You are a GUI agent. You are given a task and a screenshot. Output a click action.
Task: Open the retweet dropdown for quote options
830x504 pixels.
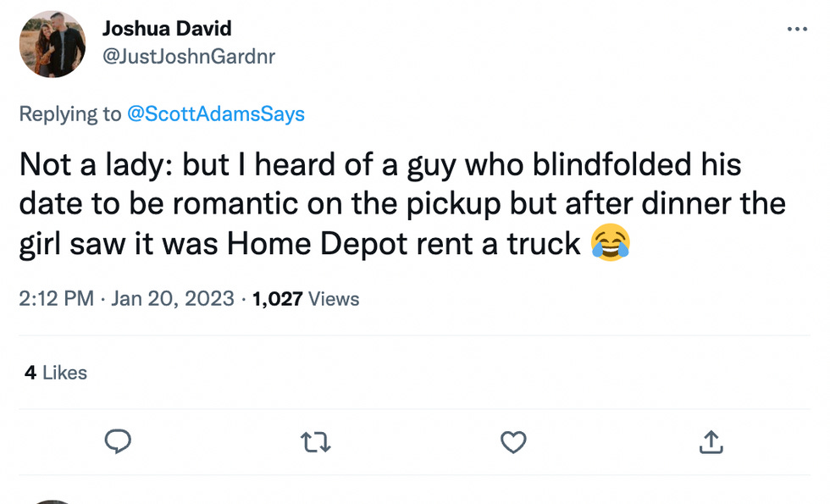click(315, 442)
